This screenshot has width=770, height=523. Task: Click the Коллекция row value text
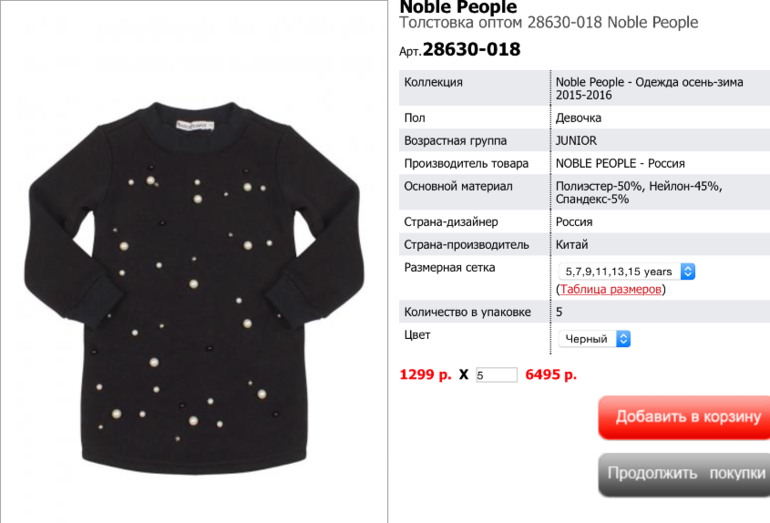pyautogui.click(x=649, y=88)
